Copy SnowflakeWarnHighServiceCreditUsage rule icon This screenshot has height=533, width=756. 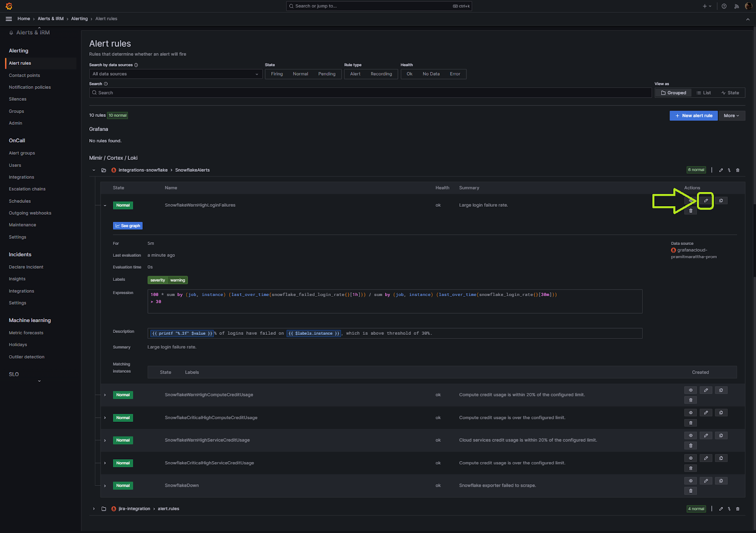[721, 436]
